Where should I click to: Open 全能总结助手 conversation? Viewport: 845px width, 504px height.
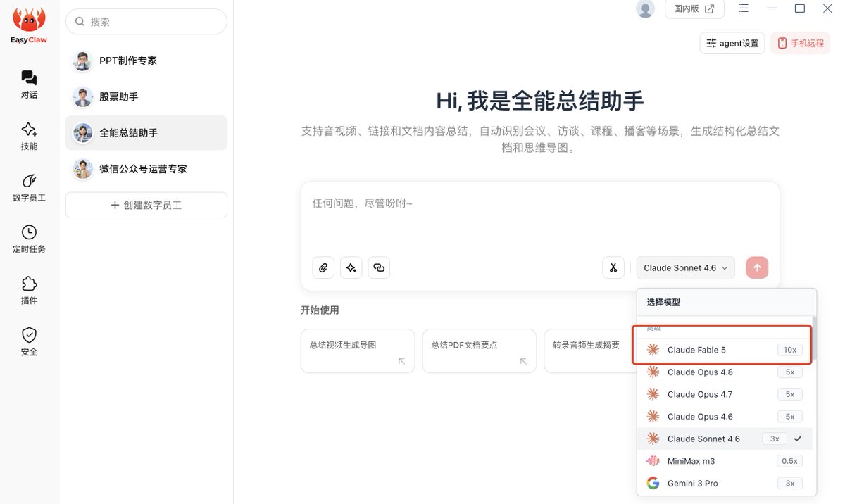[146, 133]
